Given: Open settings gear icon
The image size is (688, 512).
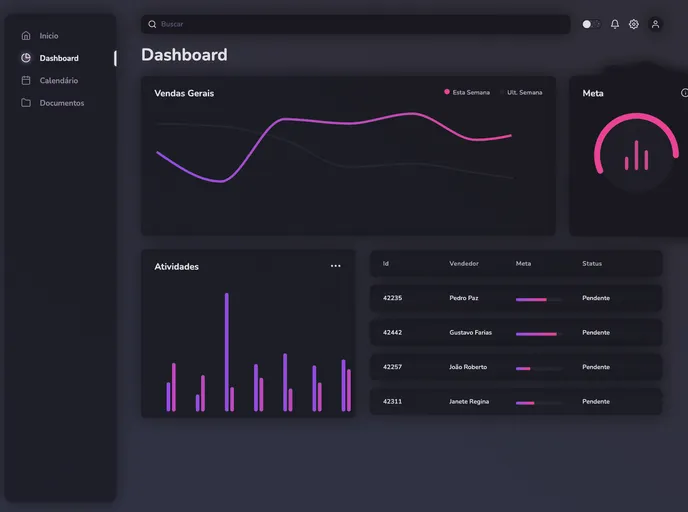Looking at the screenshot, I should [634, 24].
